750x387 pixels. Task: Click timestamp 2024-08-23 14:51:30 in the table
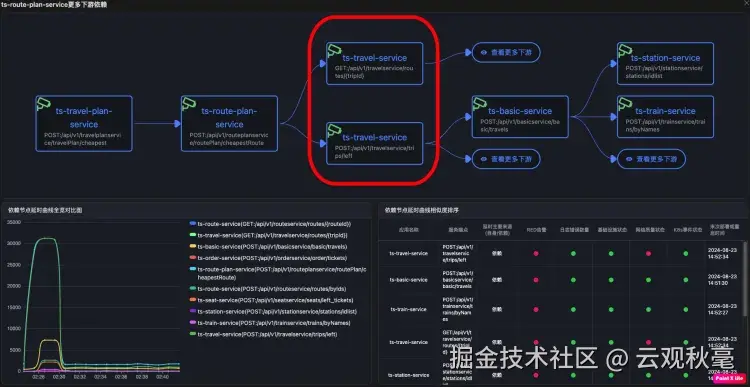pyautogui.click(x=721, y=280)
